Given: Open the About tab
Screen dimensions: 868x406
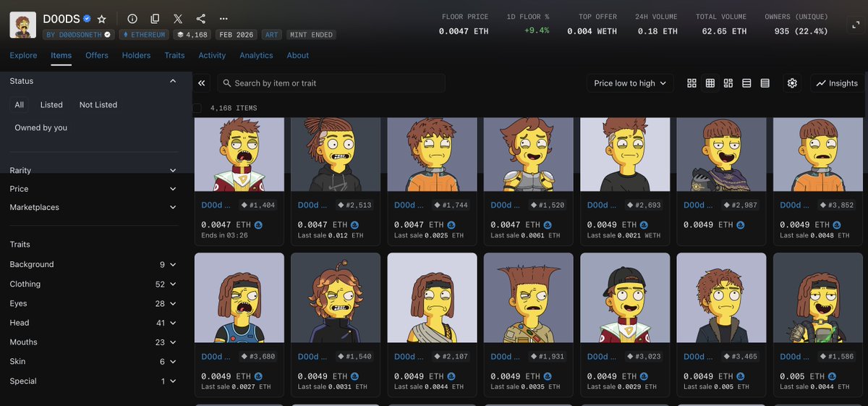Looking at the screenshot, I should pos(297,55).
